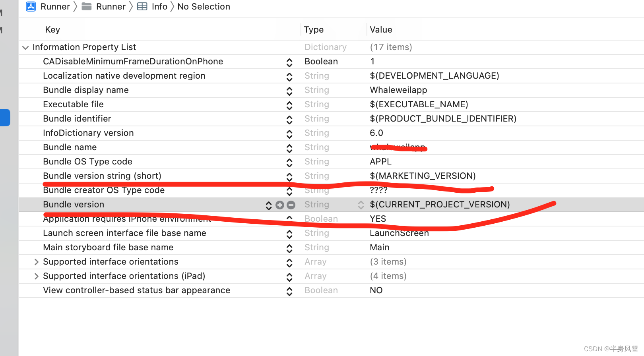Image resolution: width=644 pixels, height=356 pixels.
Task: Open key stepper for Localization native development region
Action: (289, 77)
